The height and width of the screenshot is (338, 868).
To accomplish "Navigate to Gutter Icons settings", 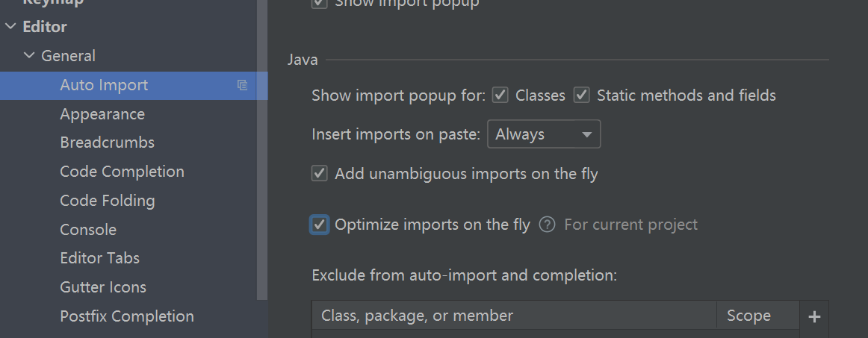I will [x=103, y=287].
